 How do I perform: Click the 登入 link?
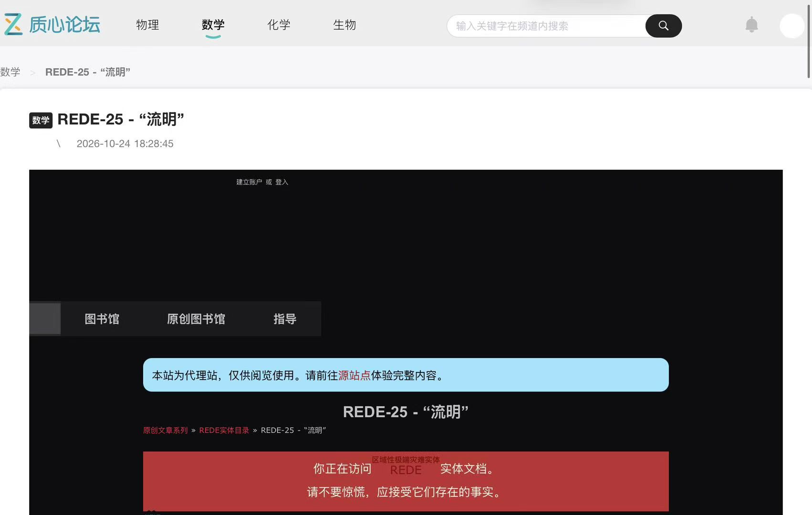pos(281,182)
